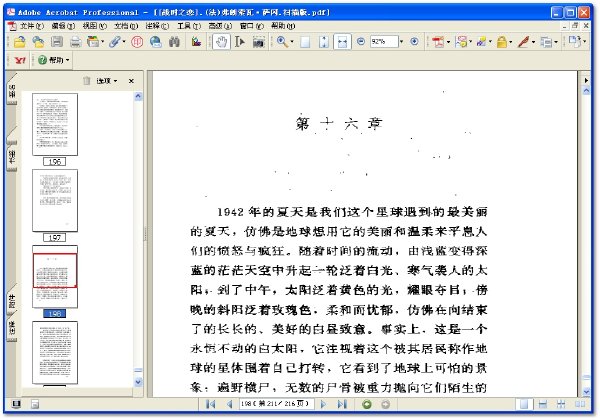Go to the previous page
The width and height of the screenshot is (600, 420).
coord(229,404)
